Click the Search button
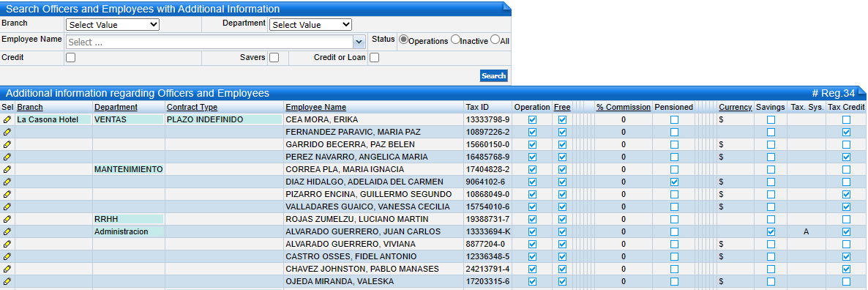868x290 pixels. click(493, 76)
